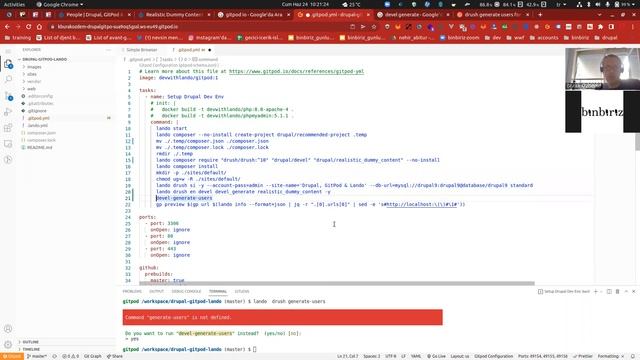Switch to Chrome tab 'Realistic Dummy Content'
Screen dimensions: 640x360
pos(174,14)
